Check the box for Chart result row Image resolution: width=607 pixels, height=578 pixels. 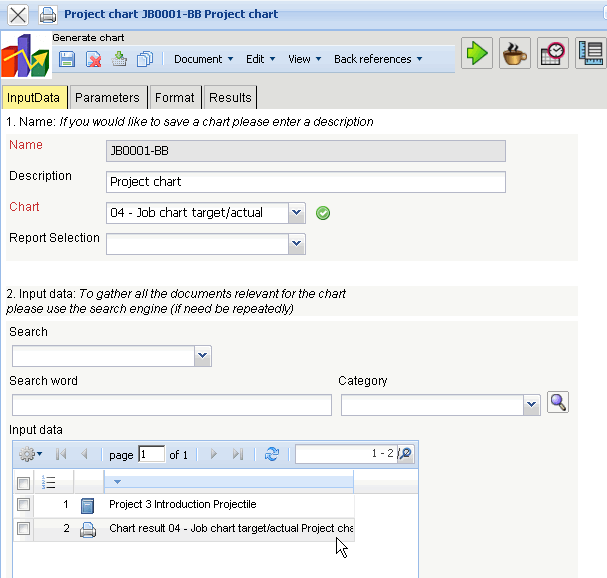pyautogui.click(x=24, y=529)
